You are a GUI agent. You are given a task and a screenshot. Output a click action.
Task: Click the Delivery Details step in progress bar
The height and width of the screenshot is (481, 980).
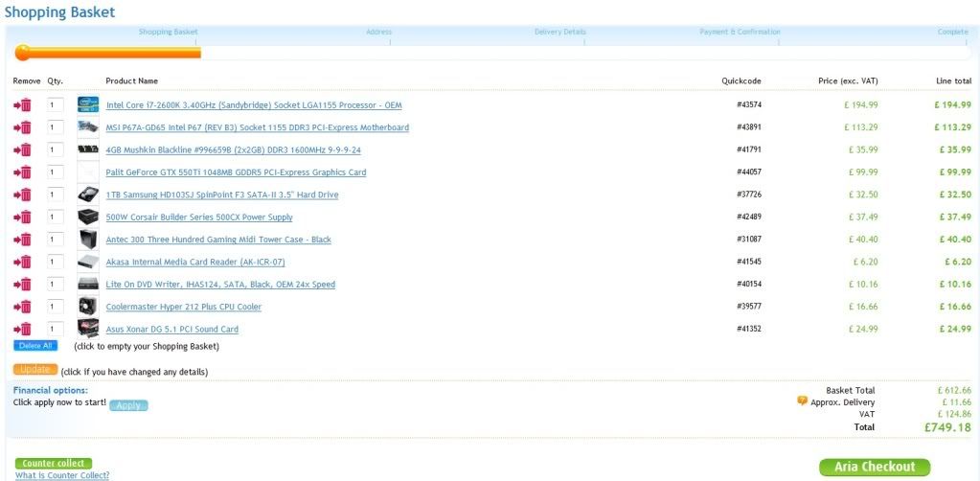(x=560, y=32)
